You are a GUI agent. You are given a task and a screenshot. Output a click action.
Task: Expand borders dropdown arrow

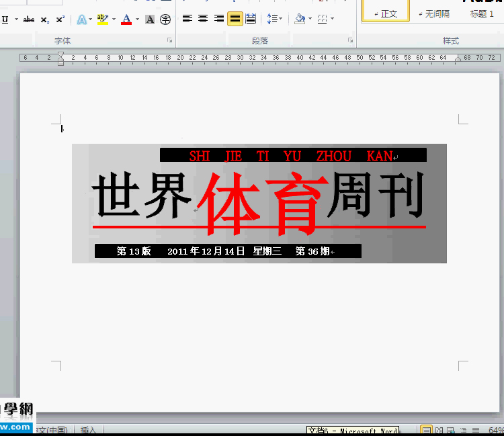pos(332,19)
